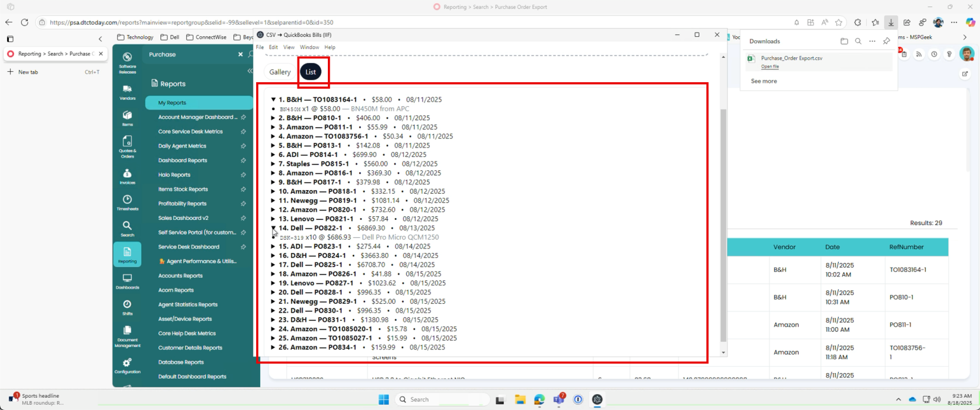This screenshot has height=410, width=980.
Task: Open the Timesheets sidebar icon
Action: [127, 203]
